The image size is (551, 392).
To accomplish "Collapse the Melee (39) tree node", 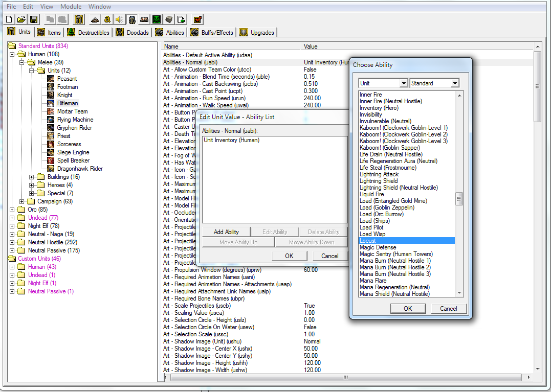I will pyautogui.click(x=22, y=62).
